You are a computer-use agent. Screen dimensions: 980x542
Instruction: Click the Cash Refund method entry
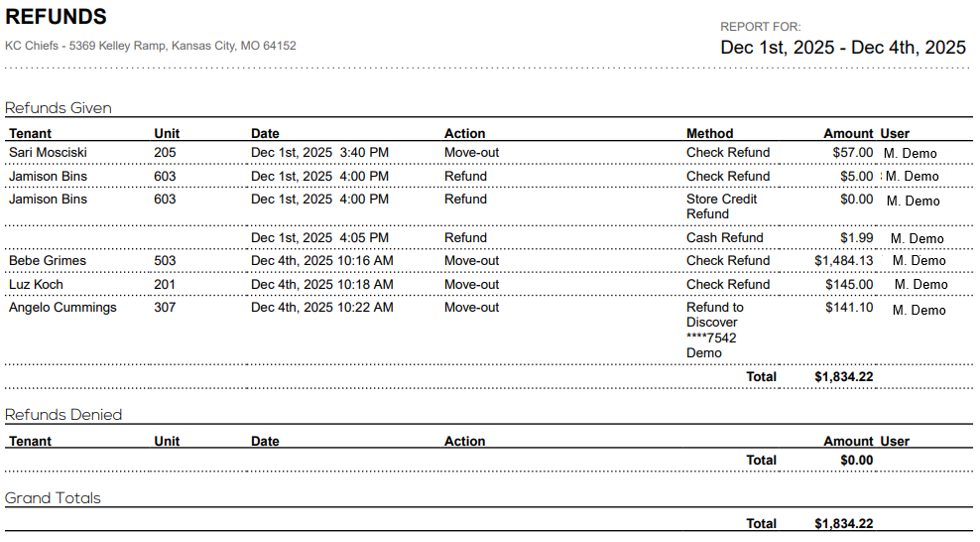[x=724, y=238]
